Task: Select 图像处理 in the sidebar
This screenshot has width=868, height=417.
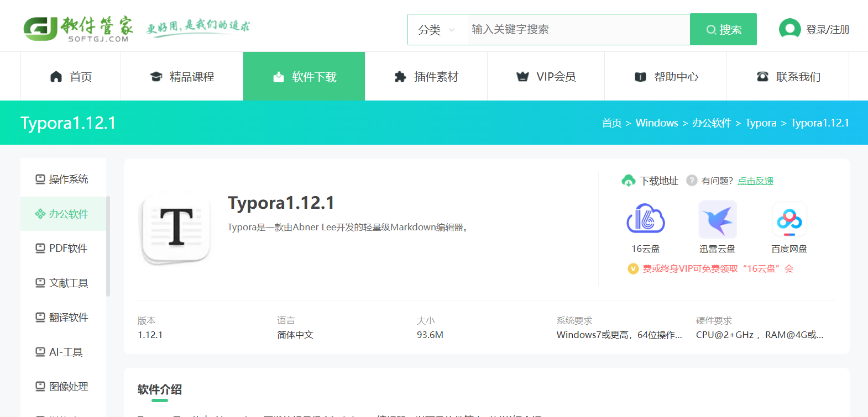Action: [63, 387]
